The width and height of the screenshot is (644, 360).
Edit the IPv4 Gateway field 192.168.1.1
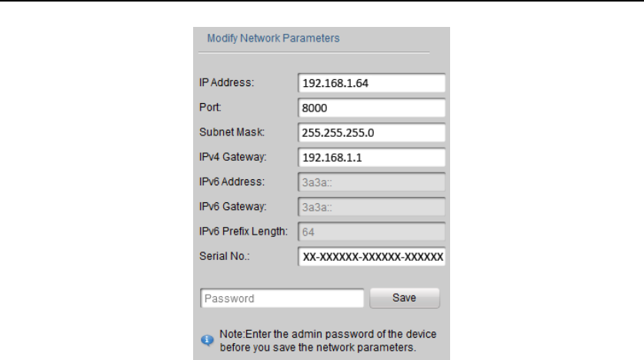click(372, 158)
